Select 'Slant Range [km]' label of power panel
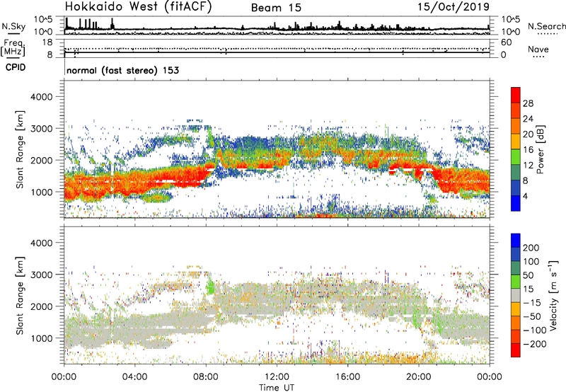Screen dimensions: 566x392 pos(20,149)
